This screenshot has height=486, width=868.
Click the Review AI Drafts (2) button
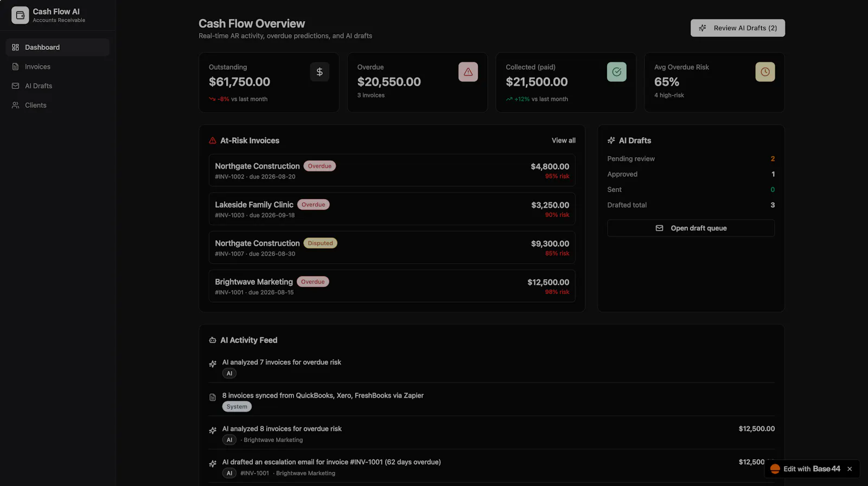coord(737,28)
